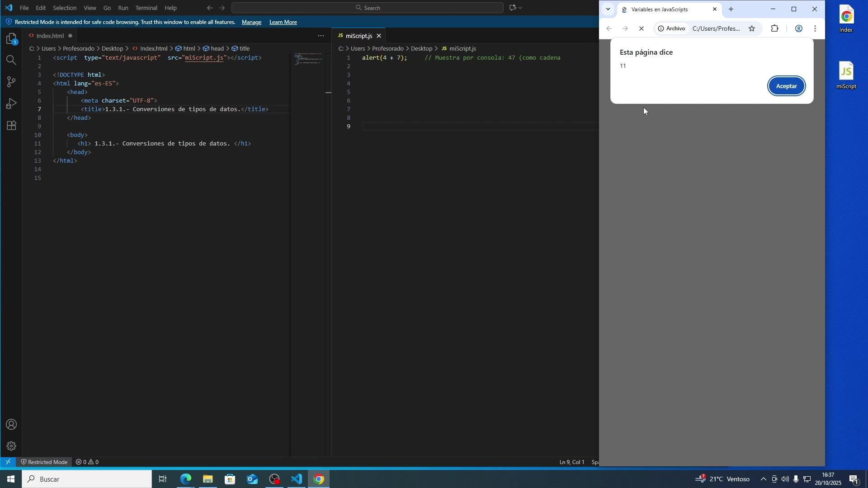
Task: Click the Learn More link in banner
Action: tap(283, 22)
